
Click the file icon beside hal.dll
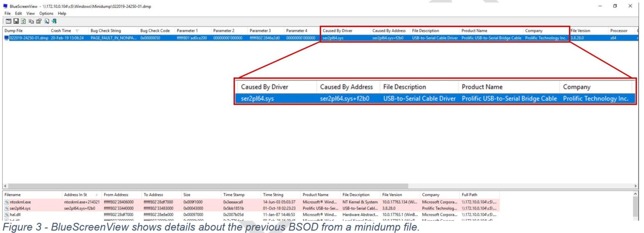click(7, 215)
